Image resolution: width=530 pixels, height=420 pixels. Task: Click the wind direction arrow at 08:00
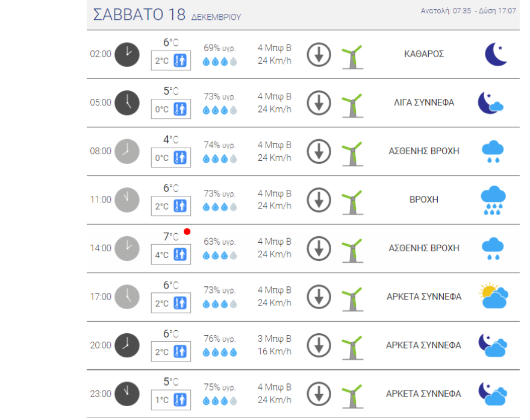[x=319, y=151]
